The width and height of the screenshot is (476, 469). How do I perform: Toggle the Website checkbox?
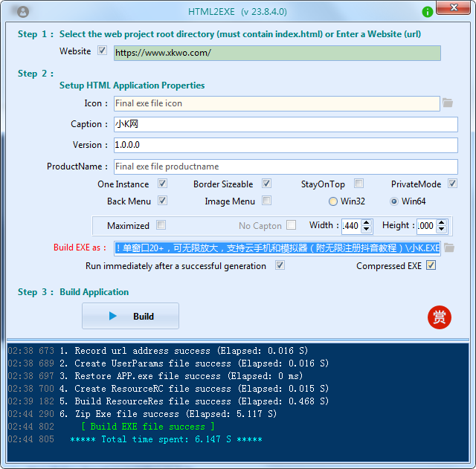coord(102,51)
